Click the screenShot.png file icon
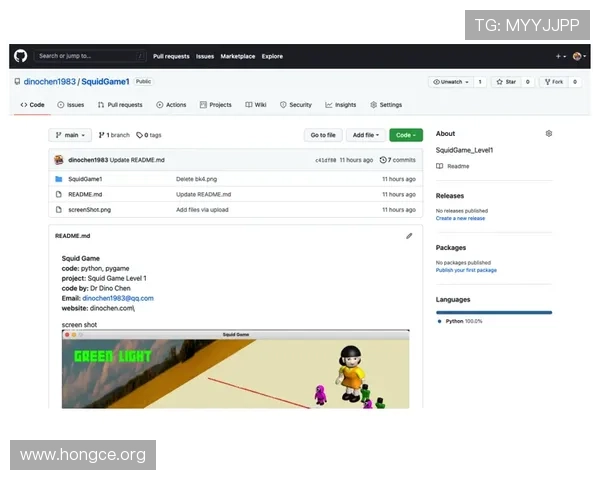Viewport: 600px width, 480px height. pos(59,209)
